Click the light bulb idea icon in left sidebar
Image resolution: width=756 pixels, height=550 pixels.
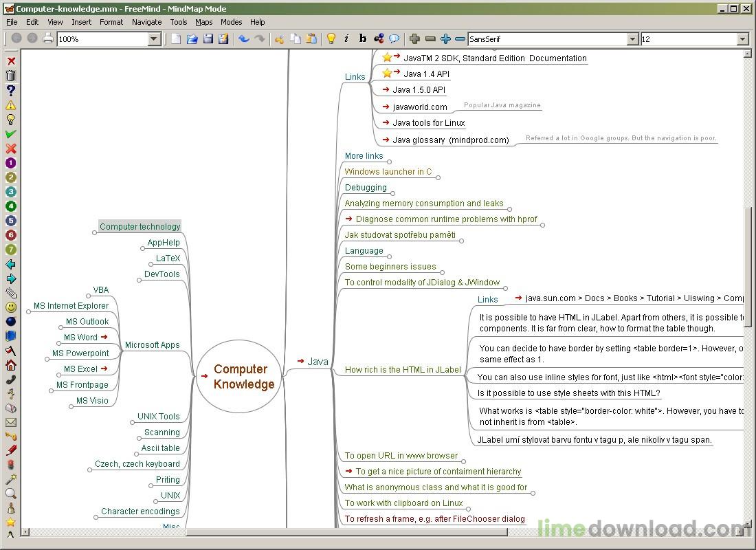click(x=10, y=119)
